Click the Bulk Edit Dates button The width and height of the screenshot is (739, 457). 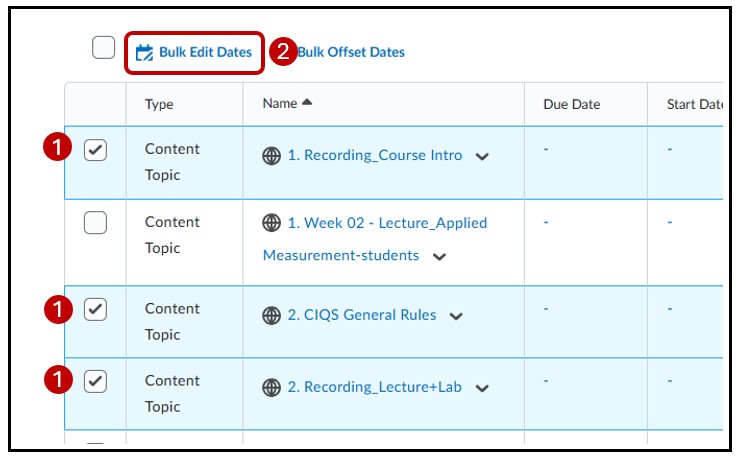click(x=195, y=52)
